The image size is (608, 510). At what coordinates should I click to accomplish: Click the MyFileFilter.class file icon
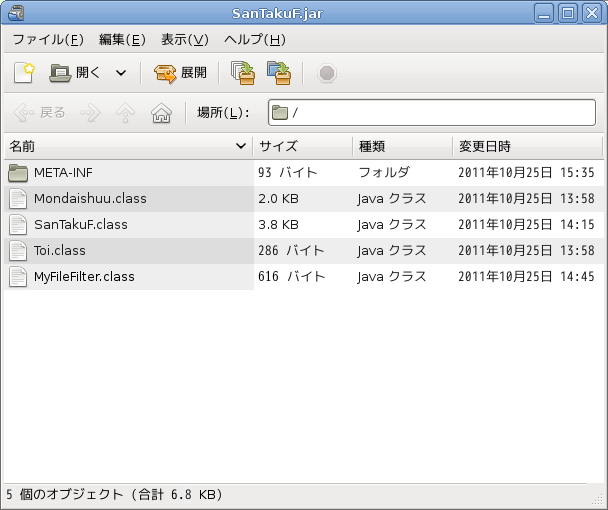tap(18, 277)
